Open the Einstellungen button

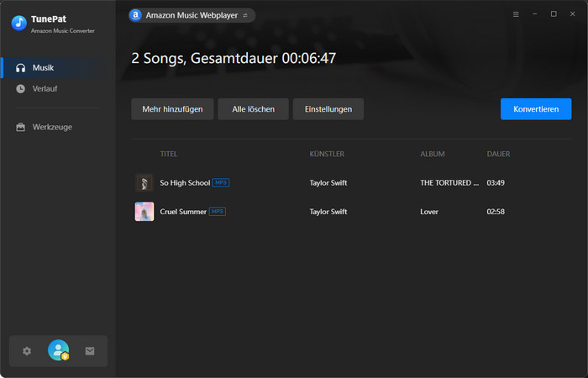click(328, 109)
